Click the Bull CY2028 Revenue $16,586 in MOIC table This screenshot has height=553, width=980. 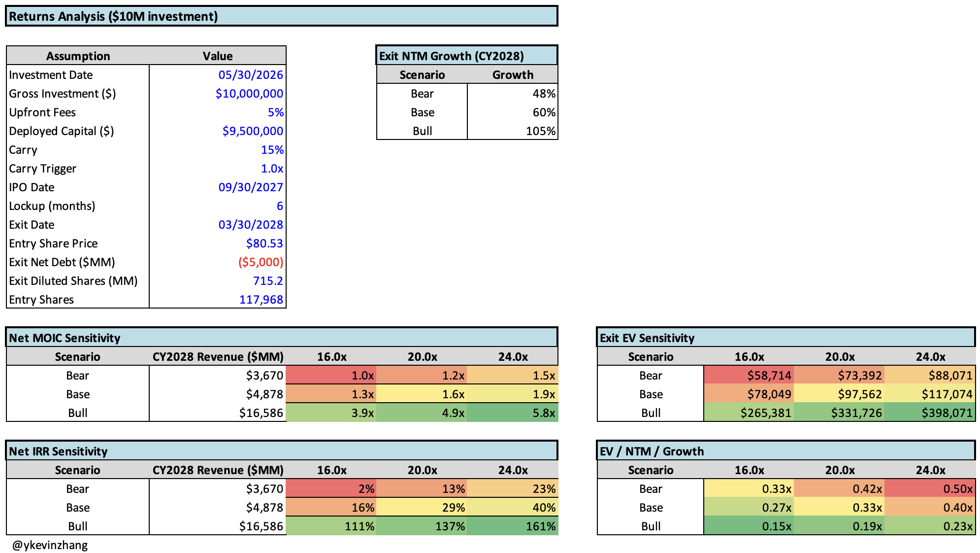click(217, 413)
